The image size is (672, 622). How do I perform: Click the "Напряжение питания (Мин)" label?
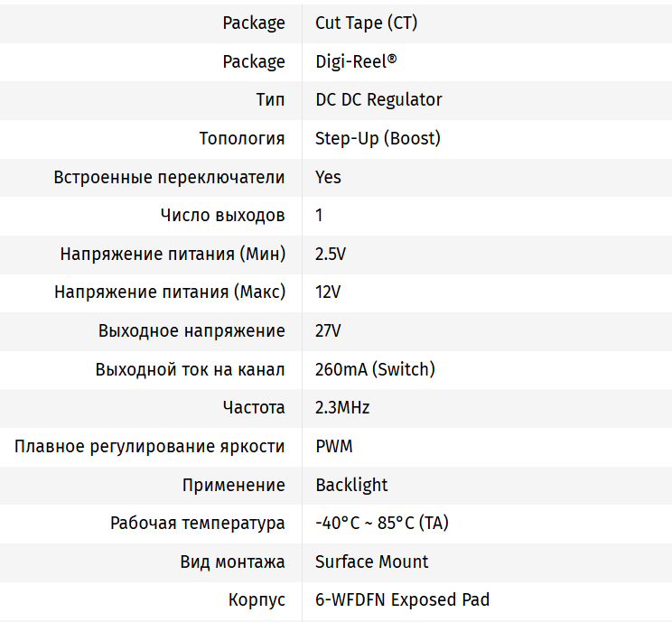pyautogui.click(x=173, y=254)
